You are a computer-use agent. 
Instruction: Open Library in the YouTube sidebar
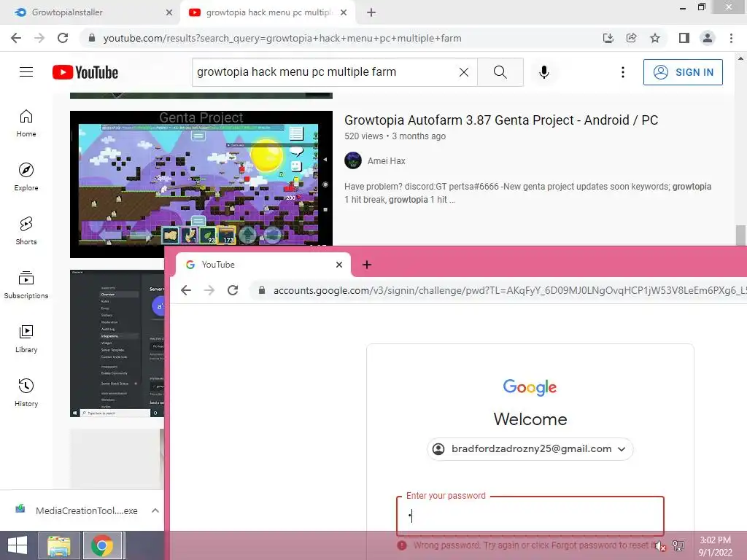(x=26, y=338)
